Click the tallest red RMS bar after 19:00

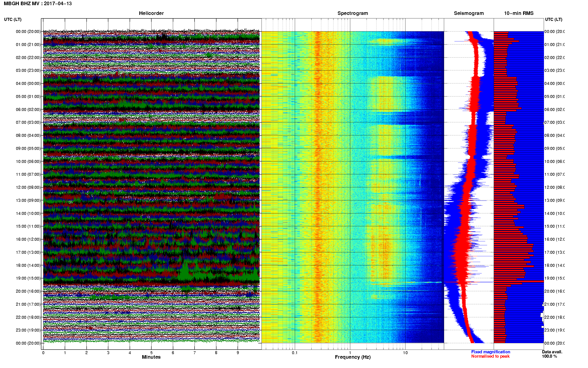click(x=519, y=281)
